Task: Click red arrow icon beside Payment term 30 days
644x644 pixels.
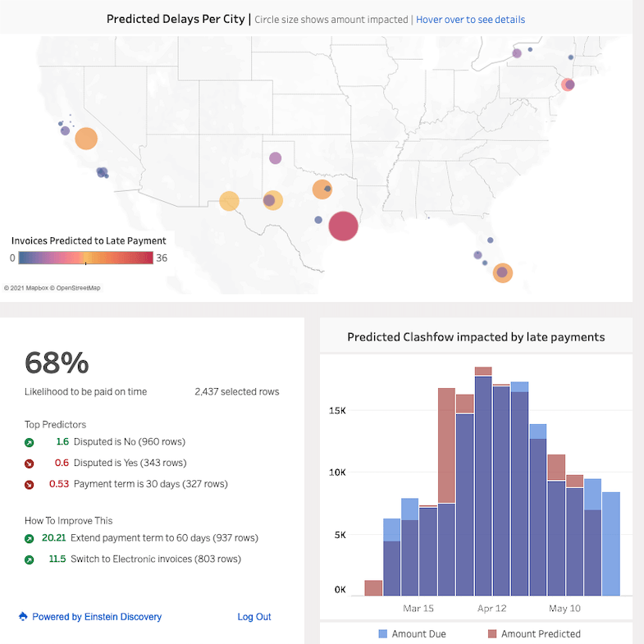Action: tap(30, 485)
